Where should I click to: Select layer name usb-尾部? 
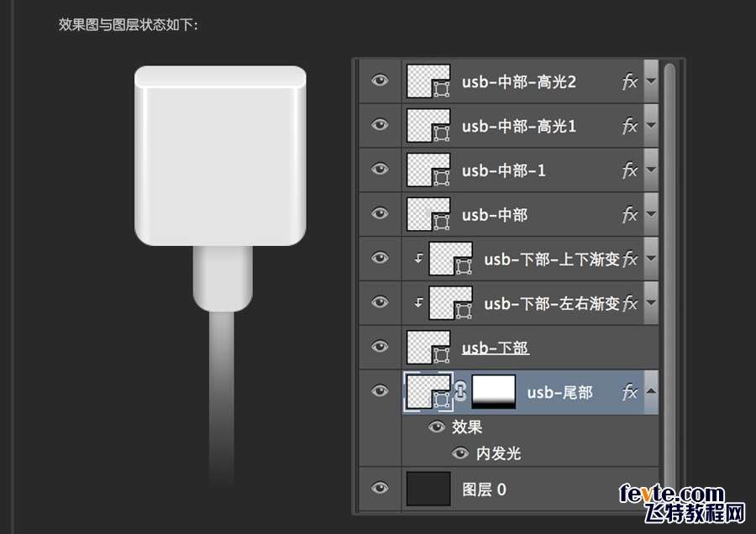[559, 392]
